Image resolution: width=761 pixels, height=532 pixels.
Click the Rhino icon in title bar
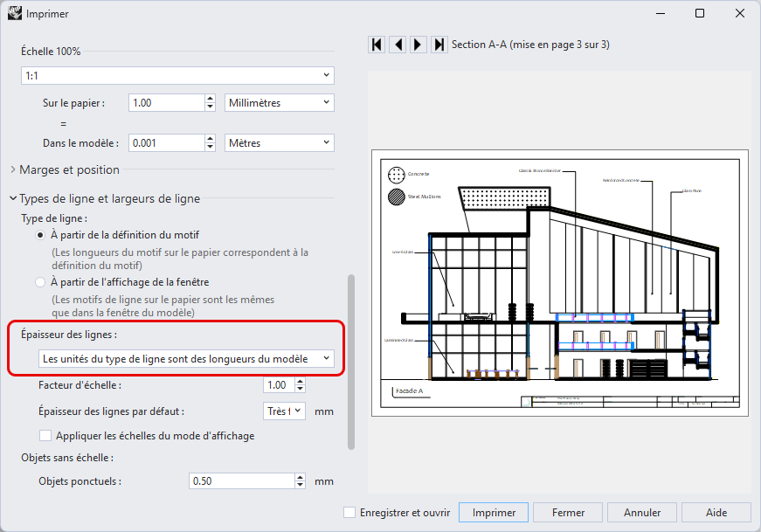pos(12,13)
